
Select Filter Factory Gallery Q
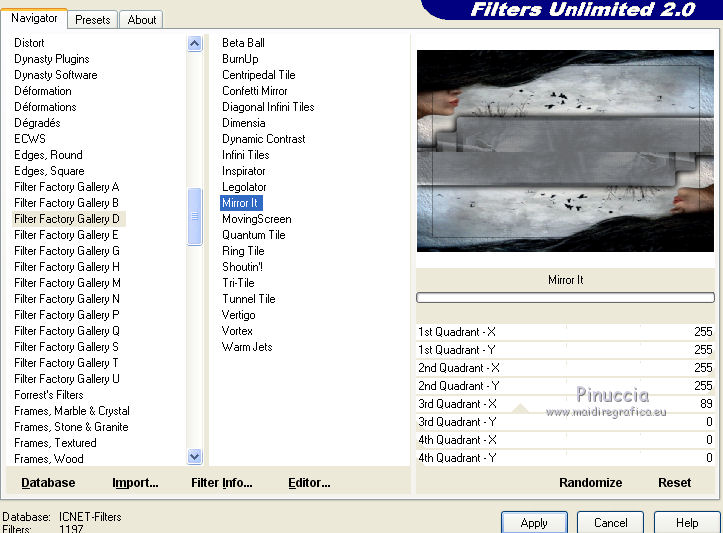(x=67, y=331)
